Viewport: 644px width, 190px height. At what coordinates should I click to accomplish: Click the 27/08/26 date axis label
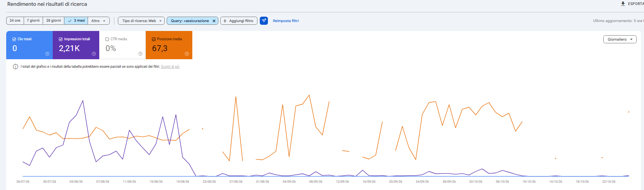pyautogui.click(x=236, y=181)
